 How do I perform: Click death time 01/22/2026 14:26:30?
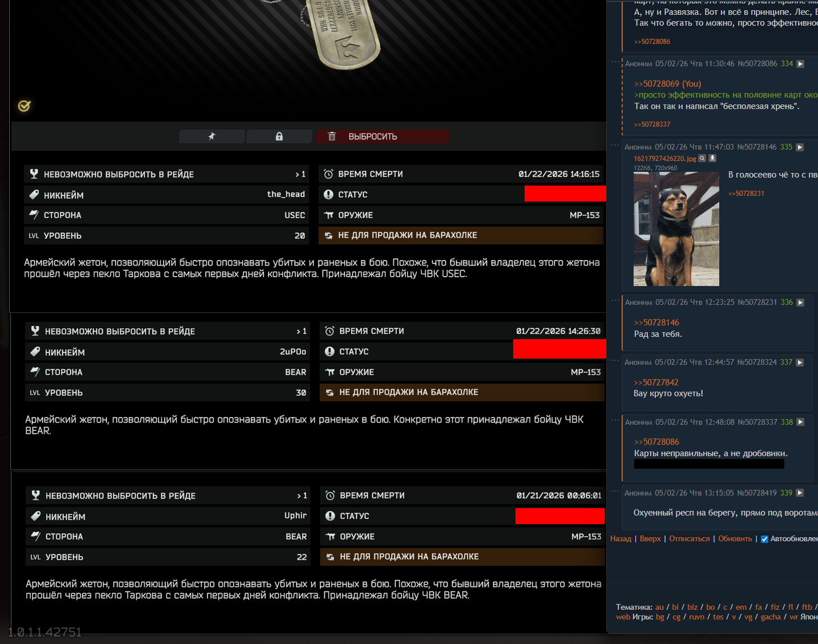[558, 331]
